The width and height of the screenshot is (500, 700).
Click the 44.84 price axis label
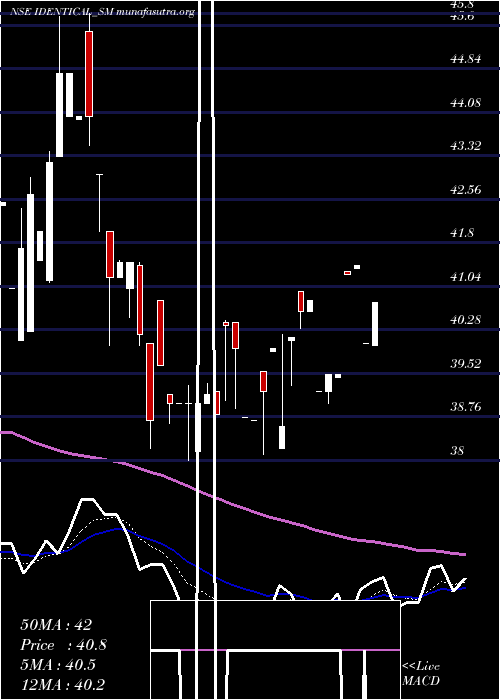click(x=466, y=59)
